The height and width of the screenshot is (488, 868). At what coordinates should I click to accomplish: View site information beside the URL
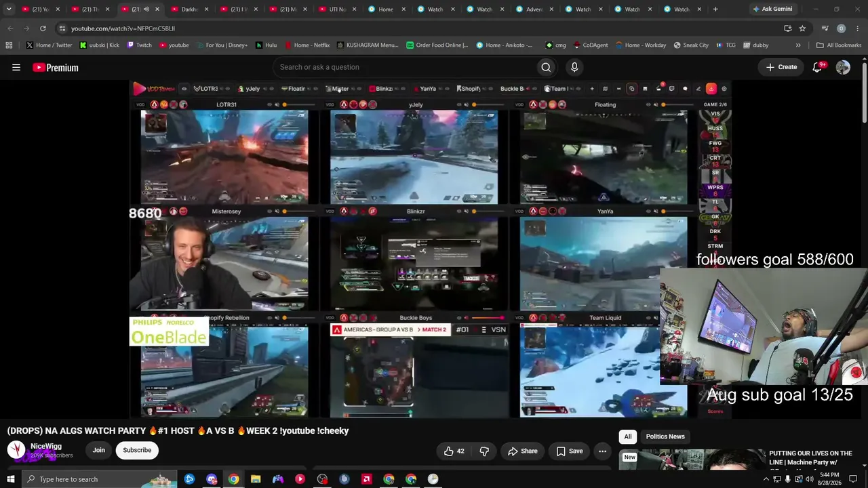coord(62,28)
